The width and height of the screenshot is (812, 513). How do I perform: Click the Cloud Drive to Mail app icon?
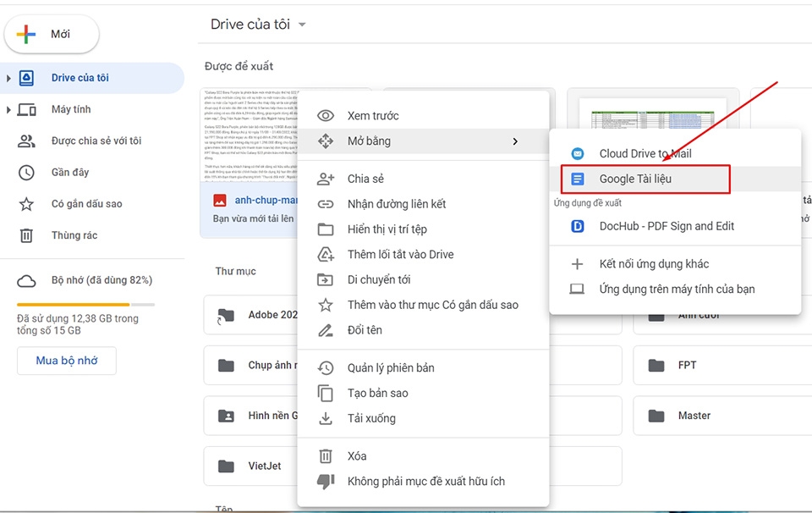[578, 153]
